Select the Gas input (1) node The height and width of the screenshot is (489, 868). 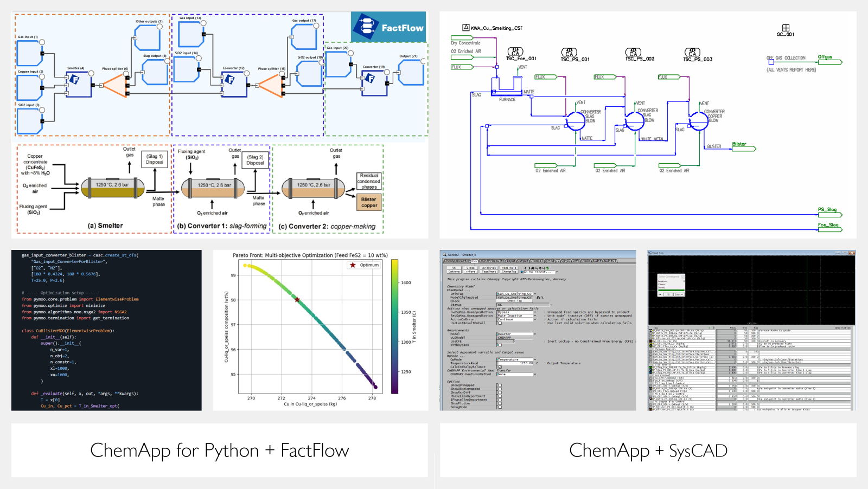[x=29, y=53]
